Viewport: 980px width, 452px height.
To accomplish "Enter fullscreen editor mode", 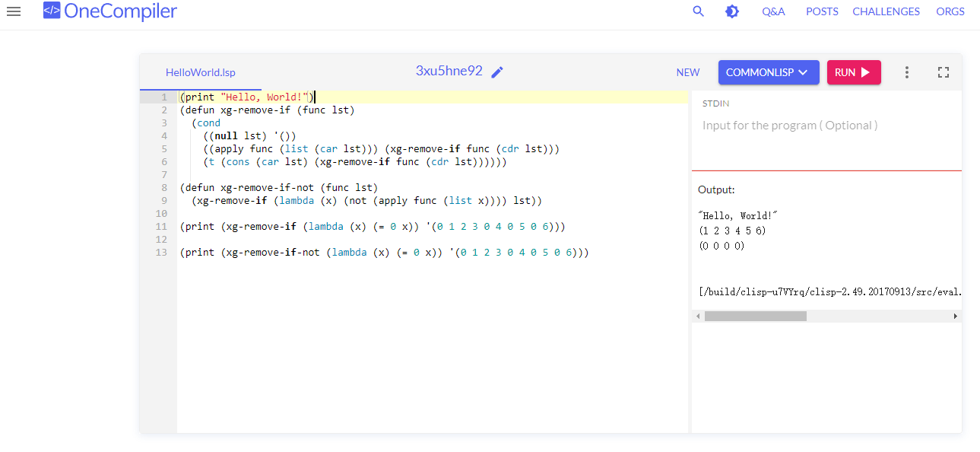I will point(944,72).
